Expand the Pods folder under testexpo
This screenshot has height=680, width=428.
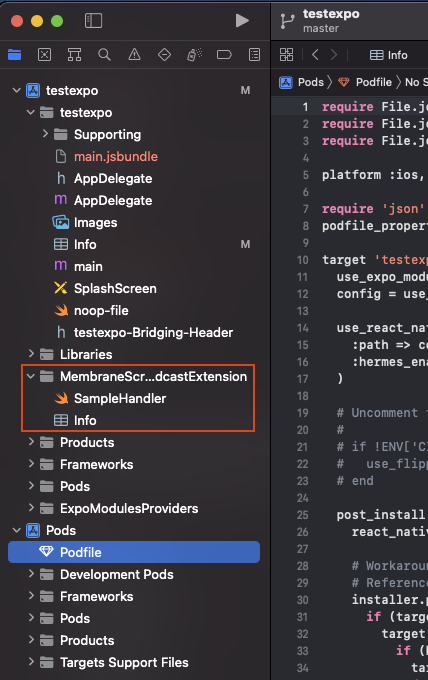pos(31,486)
